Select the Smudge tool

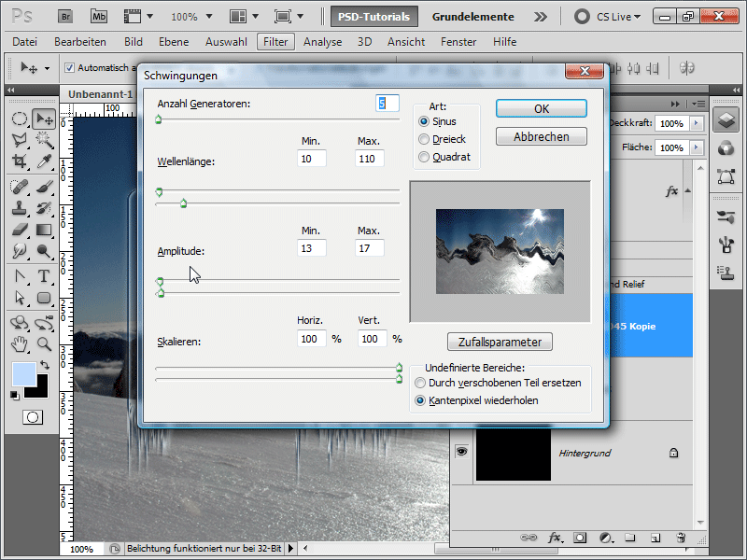point(19,251)
